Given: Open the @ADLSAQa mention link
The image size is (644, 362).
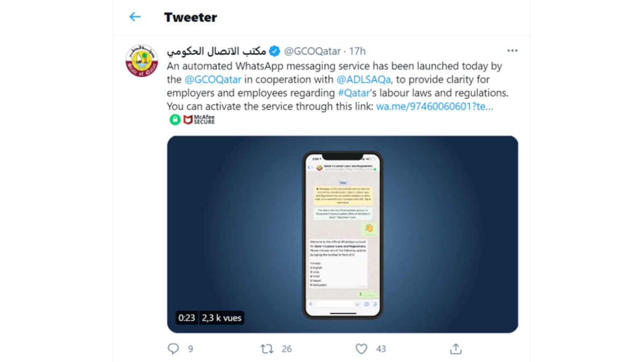Looking at the screenshot, I should click(x=364, y=80).
